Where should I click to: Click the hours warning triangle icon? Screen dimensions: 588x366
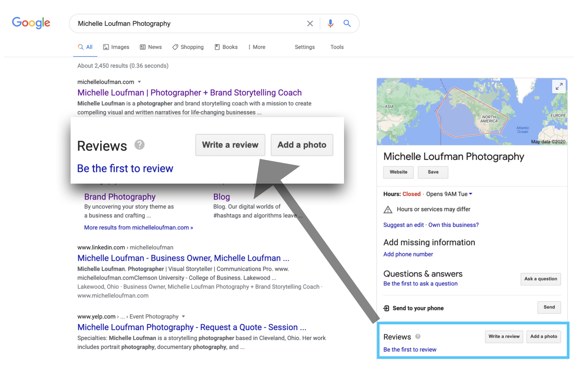coord(388,209)
